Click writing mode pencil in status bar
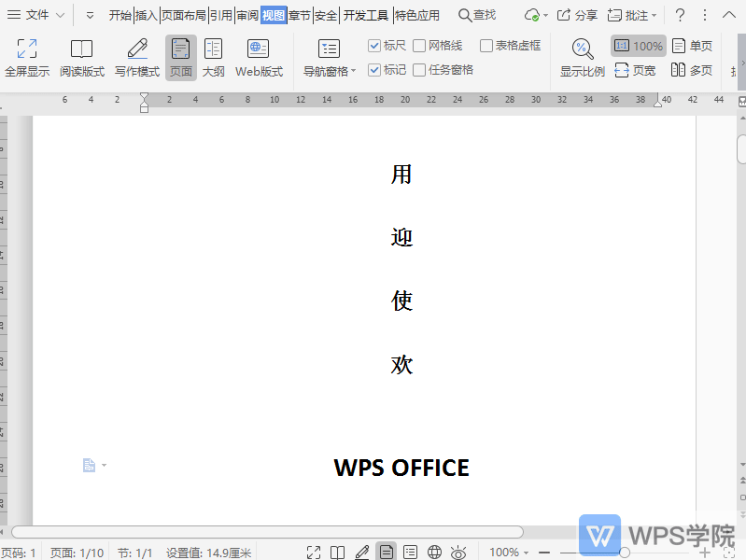 coord(361,553)
